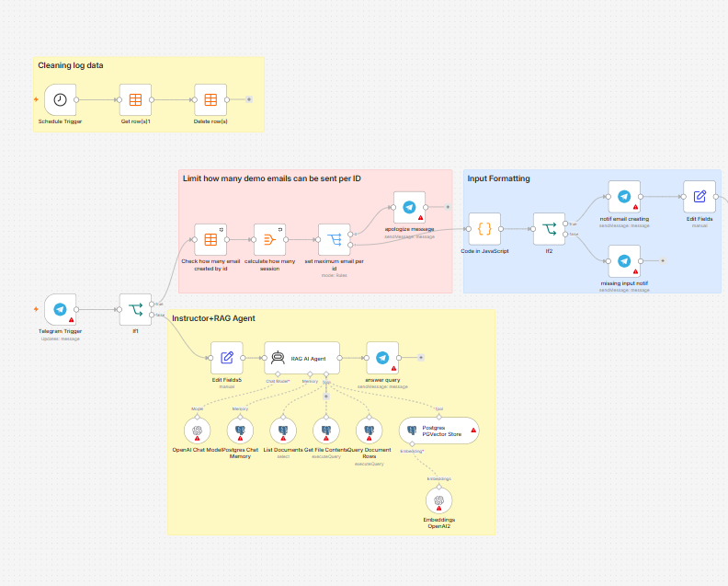Image resolution: width=728 pixels, height=586 pixels.
Task: Select the Cleaning log data sticky note title
Action: [71, 65]
